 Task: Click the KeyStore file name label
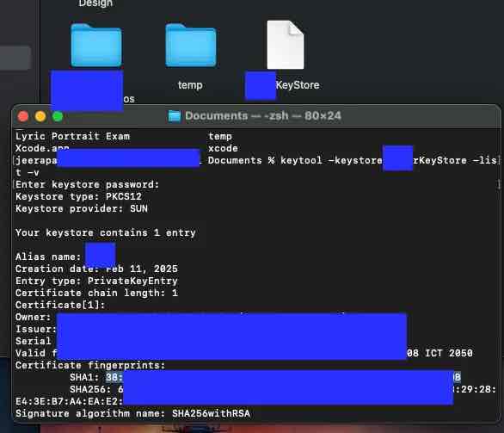(298, 85)
